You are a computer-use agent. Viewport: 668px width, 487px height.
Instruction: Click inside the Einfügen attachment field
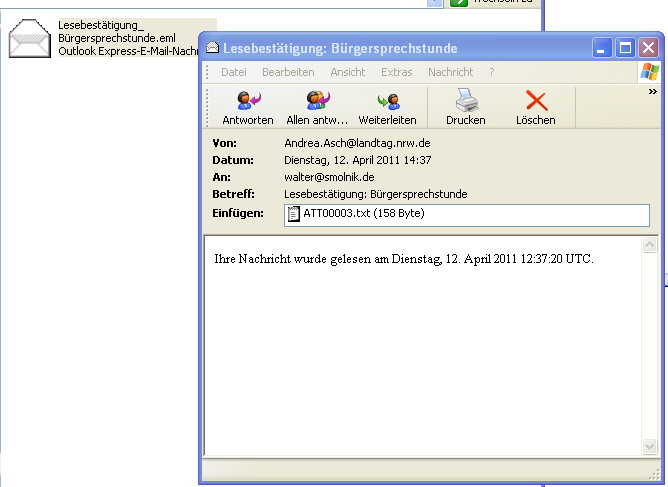466,215
